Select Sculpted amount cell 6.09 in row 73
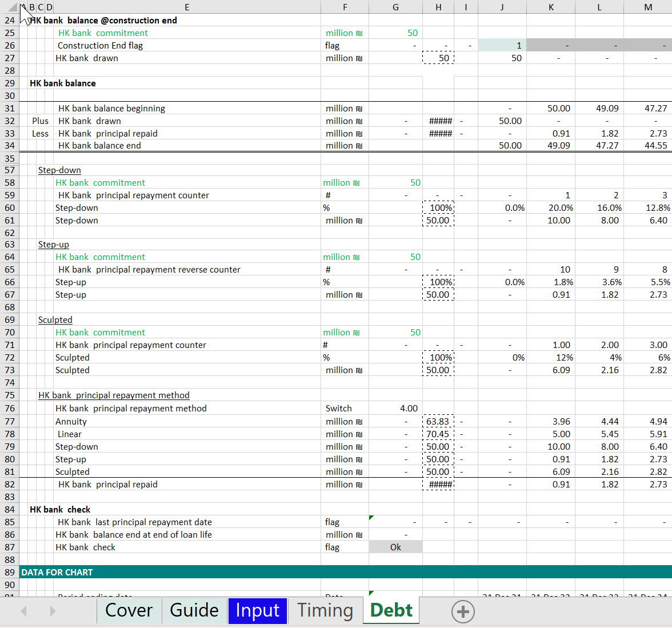The height and width of the screenshot is (628, 672). (551, 370)
